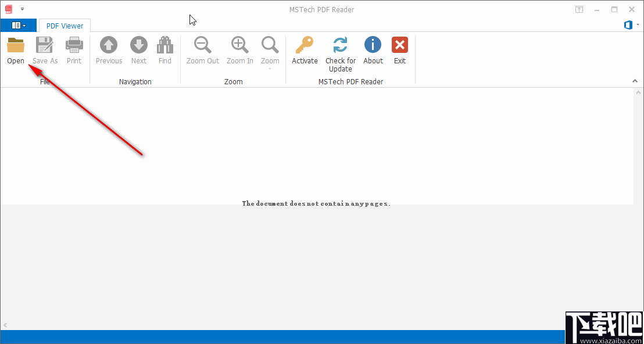Click the horizontal scrollbar left arrow
644x344 pixels.
5,325
